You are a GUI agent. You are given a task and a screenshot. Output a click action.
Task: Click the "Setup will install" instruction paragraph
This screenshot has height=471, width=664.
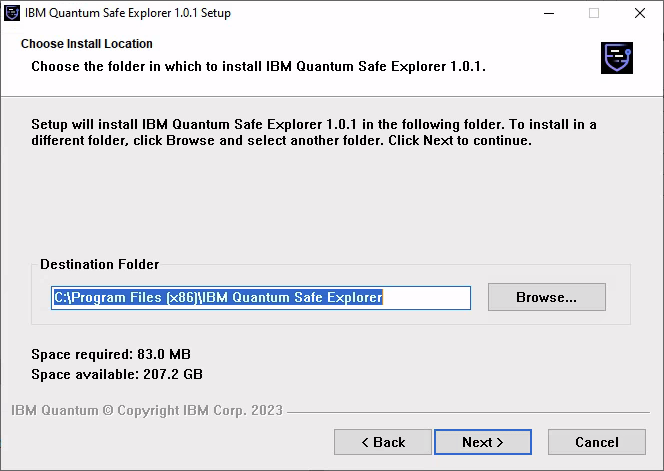click(313, 132)
